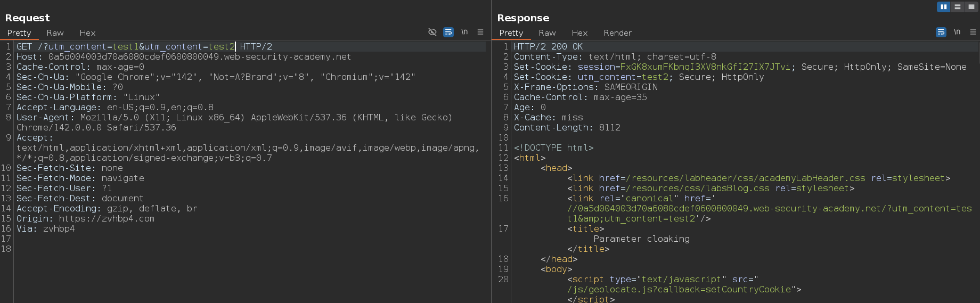Image resolution: width=980 pixels, height=303 pixels.
Task: Switch Response view to Hex tab
Action: pos(579,33)
